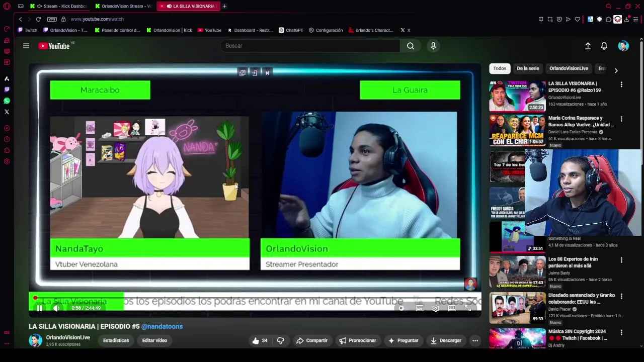The width and height of the screenshot is (644, 362).
Task: Start voice search with the microphone
Action: (x=433, y=46)
